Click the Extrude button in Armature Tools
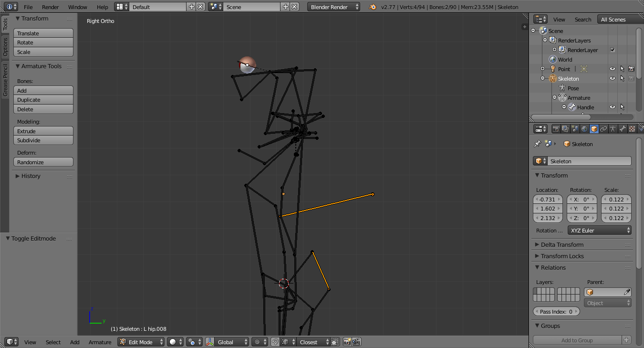 pos(43,131)
